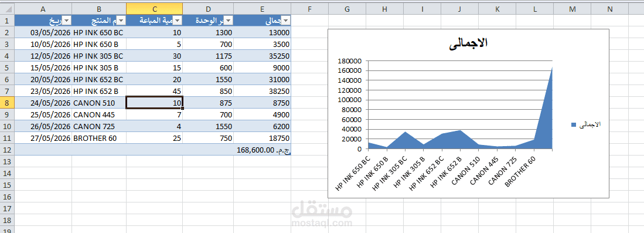The height and width of the screenshot is (233, 644).
Task: Click unit price cell showing 1300
Action: (x=208, y=32)
